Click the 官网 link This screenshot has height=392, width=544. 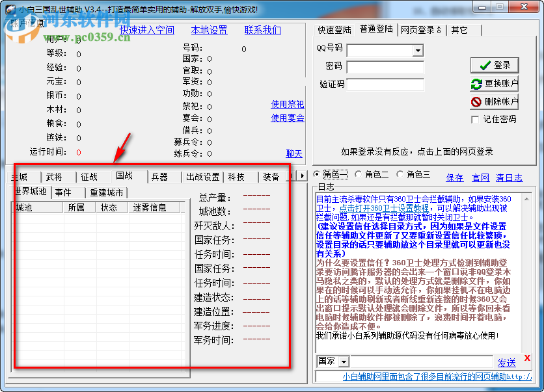click(480, 178)
